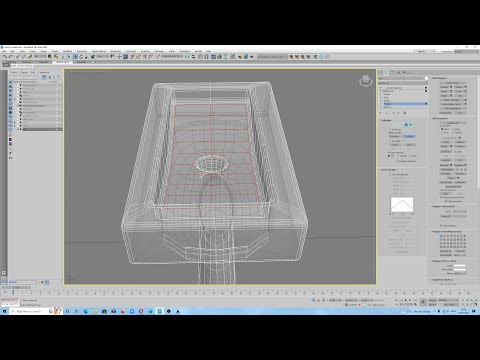The height and width of the screenshot is (360, 480).
Task: Open the Display tab of command panel
Action: (404, 72)
